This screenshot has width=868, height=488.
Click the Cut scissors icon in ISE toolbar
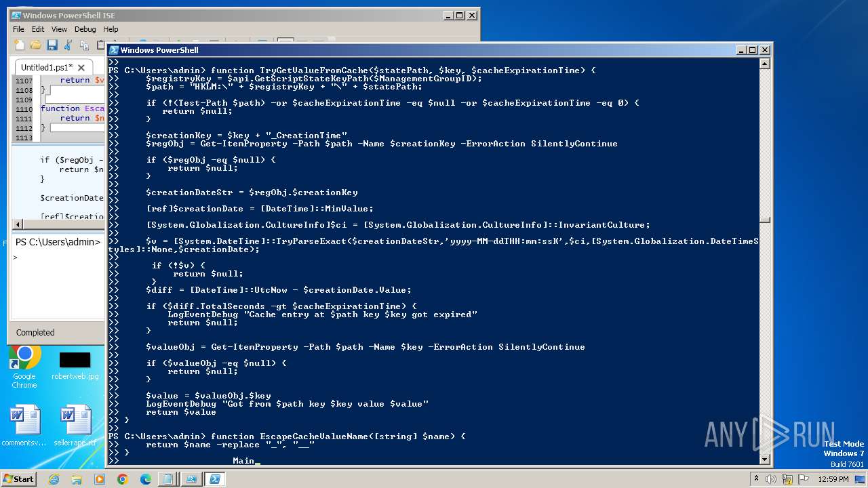pos(68,45)
